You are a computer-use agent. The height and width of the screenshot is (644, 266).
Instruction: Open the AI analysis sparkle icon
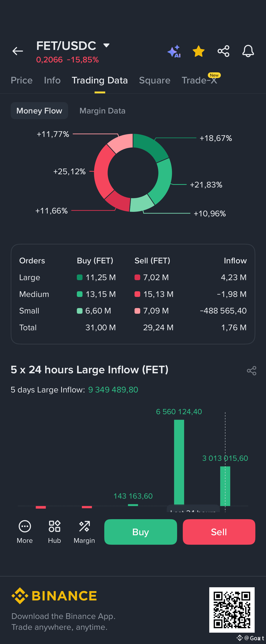174,51
